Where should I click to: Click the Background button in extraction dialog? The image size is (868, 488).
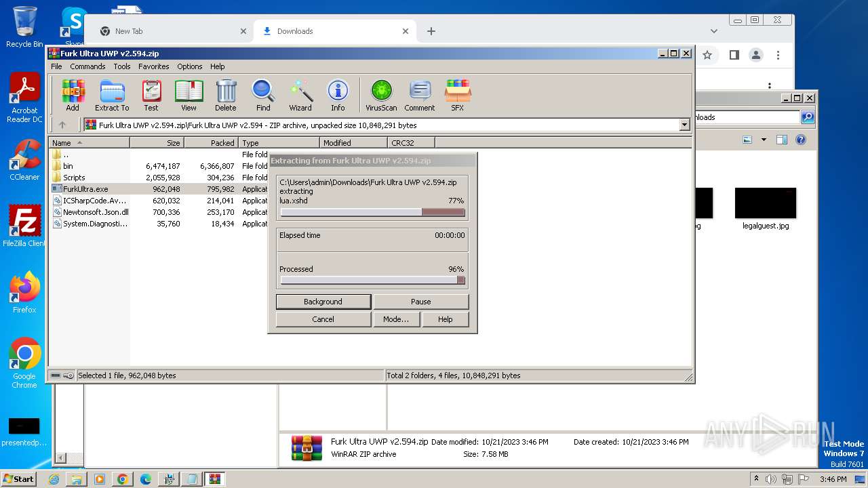[x=323, y=302]
